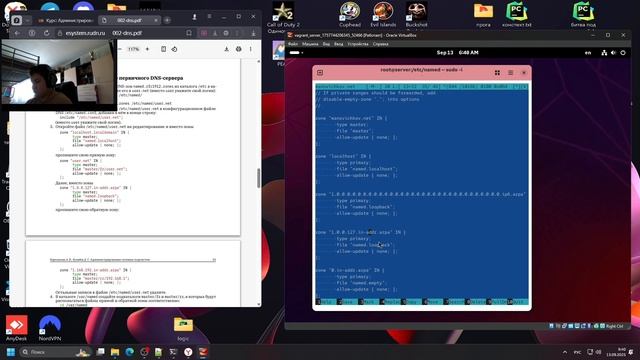
Task: Open the PDF viewer three-dot menu
Action: coord(251,49)
